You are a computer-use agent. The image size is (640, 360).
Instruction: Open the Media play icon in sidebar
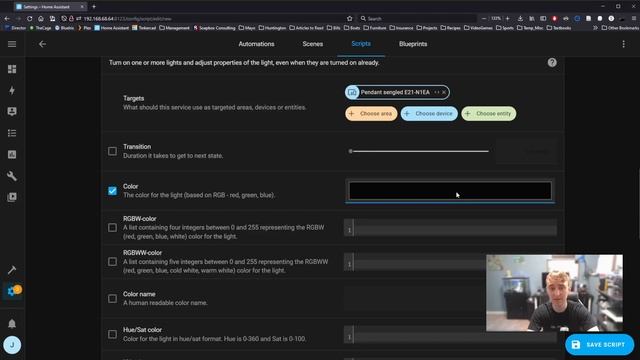[x=12, y=197]
